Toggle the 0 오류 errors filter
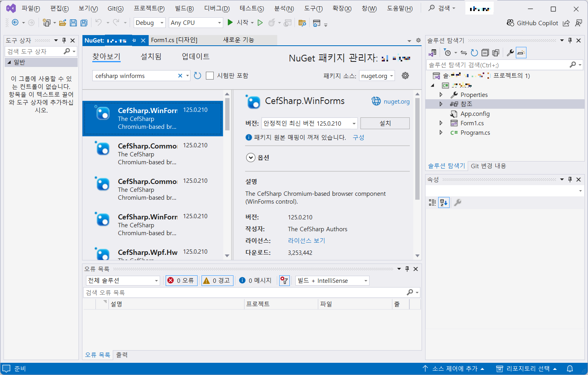This screenshot has height=375, width=588. pyautogui.click(x=181, y=280)
